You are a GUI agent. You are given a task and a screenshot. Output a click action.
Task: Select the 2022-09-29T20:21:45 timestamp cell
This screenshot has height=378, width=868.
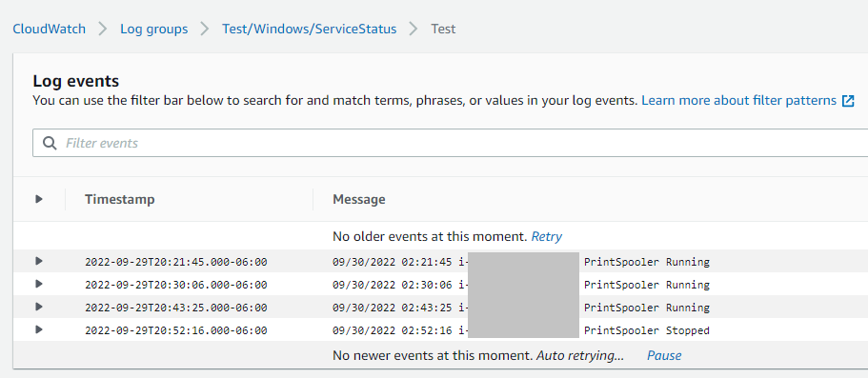pos(176,262)
